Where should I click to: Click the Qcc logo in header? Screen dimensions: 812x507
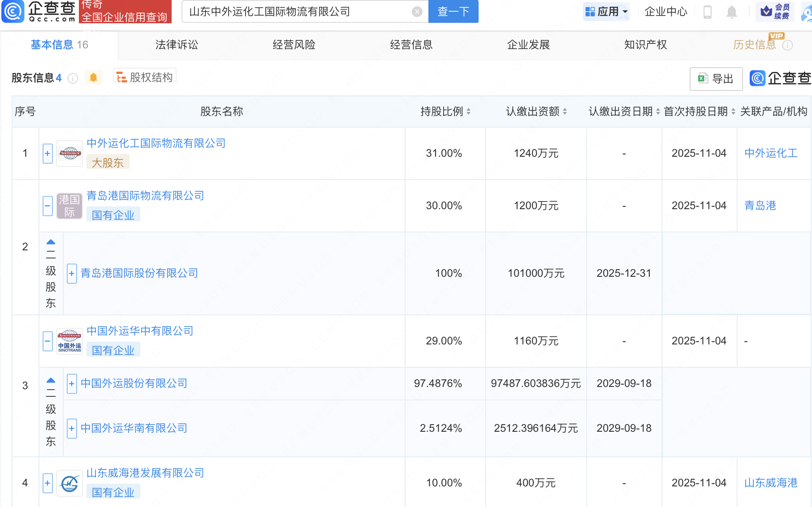pos(39,12)
